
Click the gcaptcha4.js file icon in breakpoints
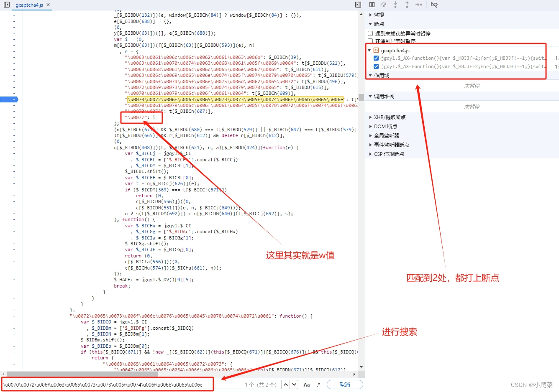click(376, 50)
